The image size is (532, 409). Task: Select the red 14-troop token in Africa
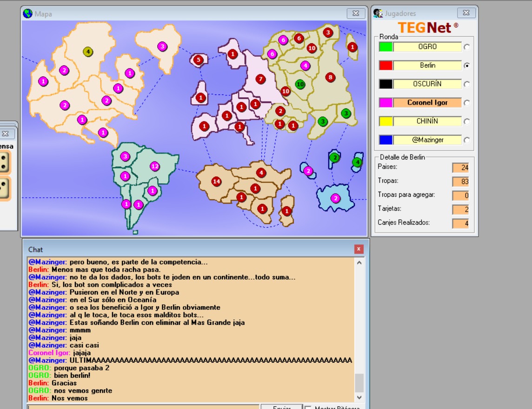(x=216, y=181)
